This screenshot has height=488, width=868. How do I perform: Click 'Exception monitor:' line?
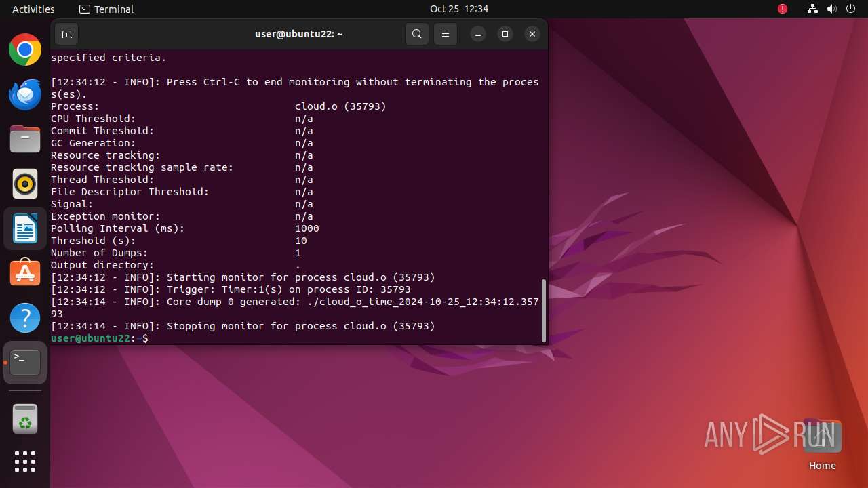click(182, 216)
